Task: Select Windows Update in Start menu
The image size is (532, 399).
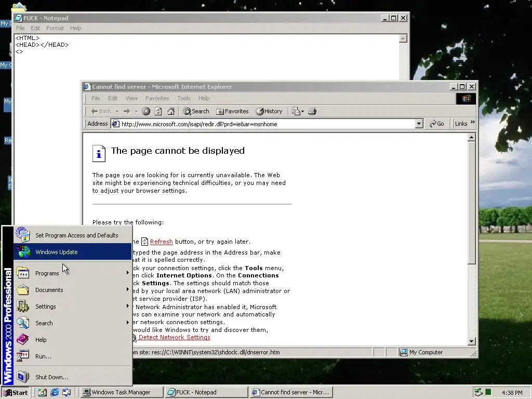Action: click(73, 252)
